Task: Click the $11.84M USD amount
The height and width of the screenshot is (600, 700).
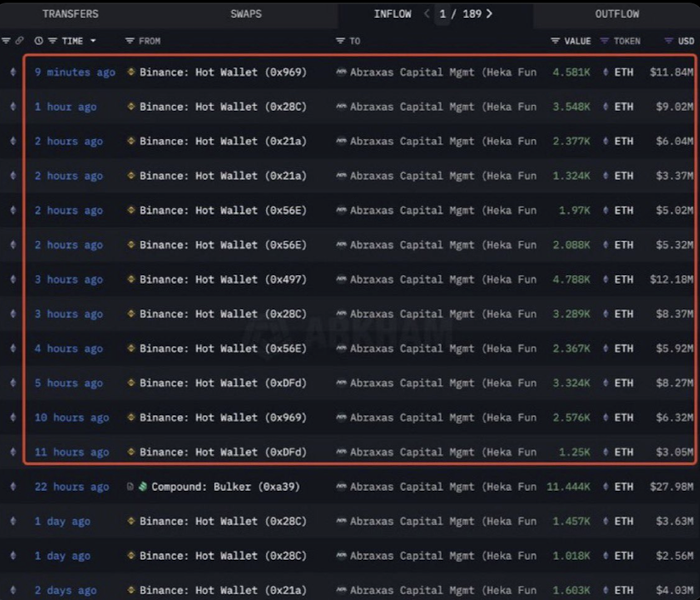Action: pos(672,72)
